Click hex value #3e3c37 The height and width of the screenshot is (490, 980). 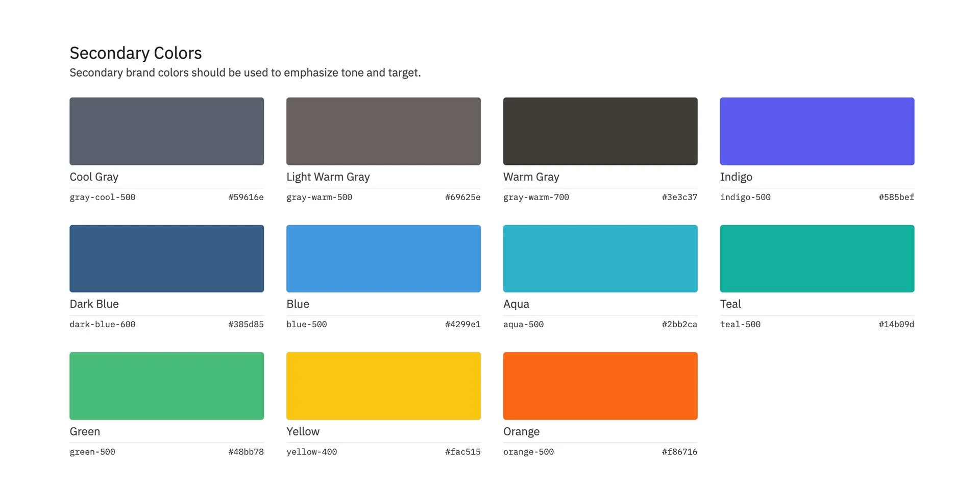pos(680,197)
